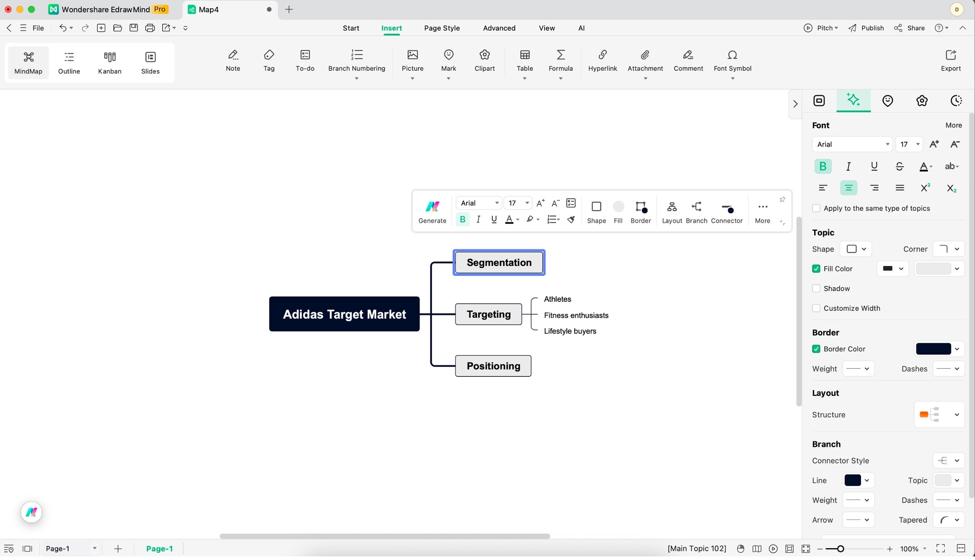
Task: Open the File menu
Action: click(x=38, y=28)
